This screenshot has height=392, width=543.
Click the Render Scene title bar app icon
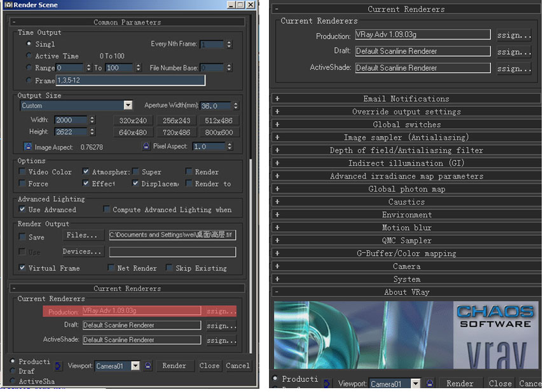tap(8, 5)
